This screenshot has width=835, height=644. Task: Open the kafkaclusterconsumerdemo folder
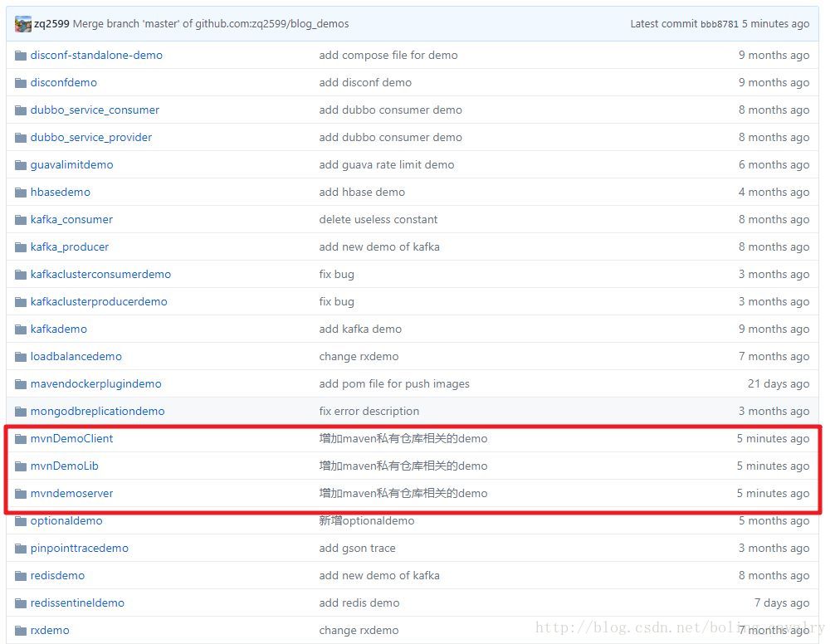[x=100, y=275]
